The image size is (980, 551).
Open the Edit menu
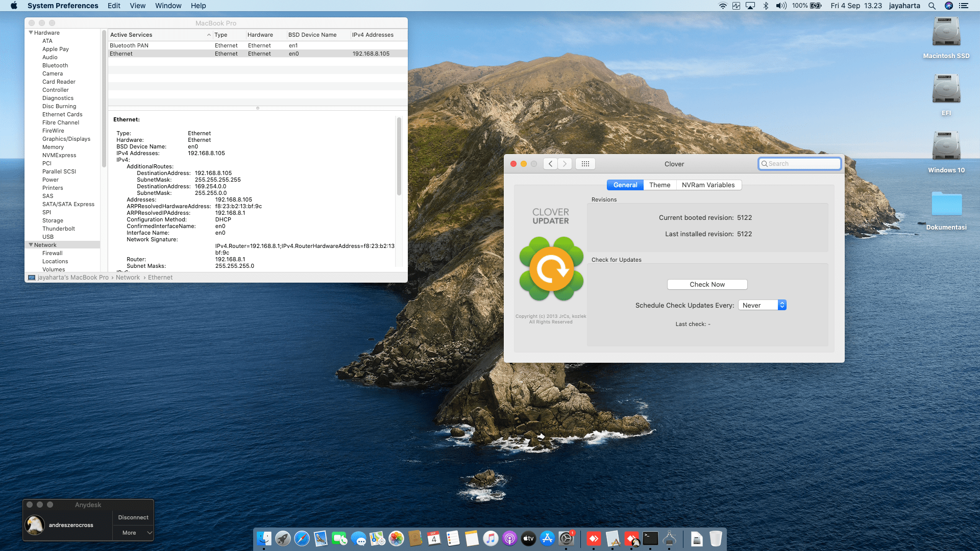point(114,6)
